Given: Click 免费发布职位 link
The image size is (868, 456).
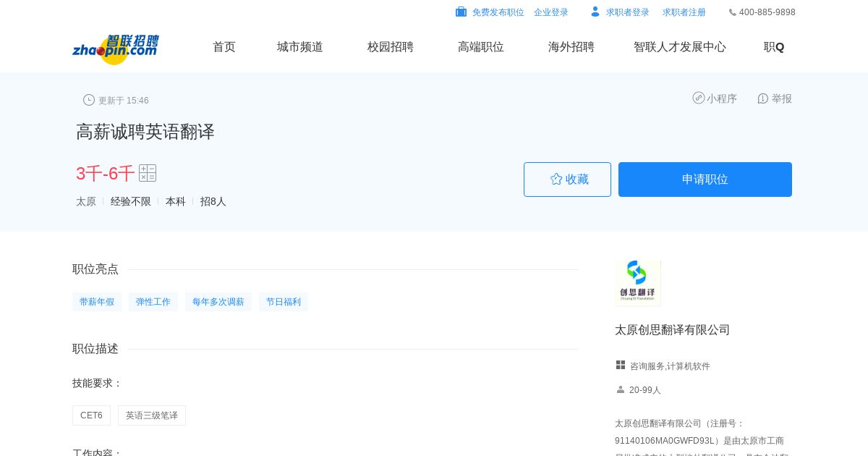Looking at the screenshot, I should pos(498,12).
